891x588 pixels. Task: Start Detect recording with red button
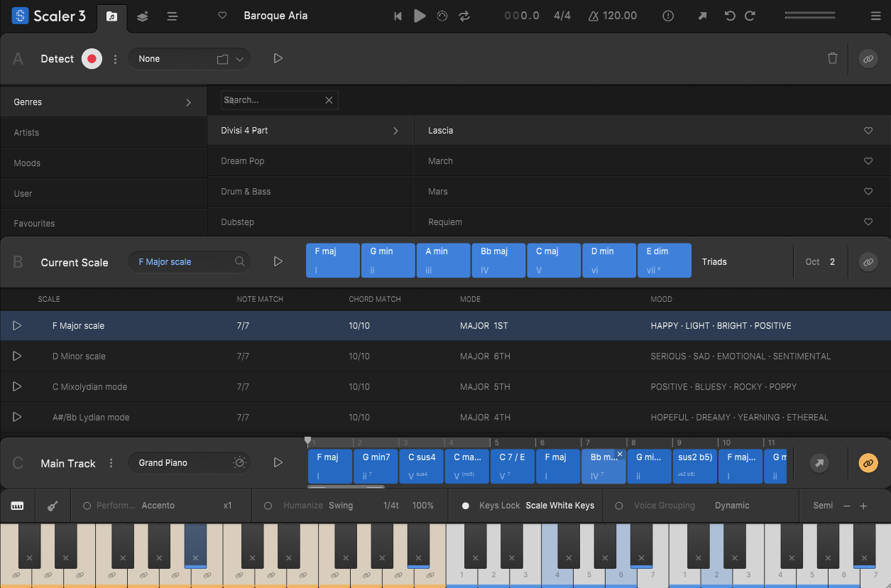(x=92, y=59)
